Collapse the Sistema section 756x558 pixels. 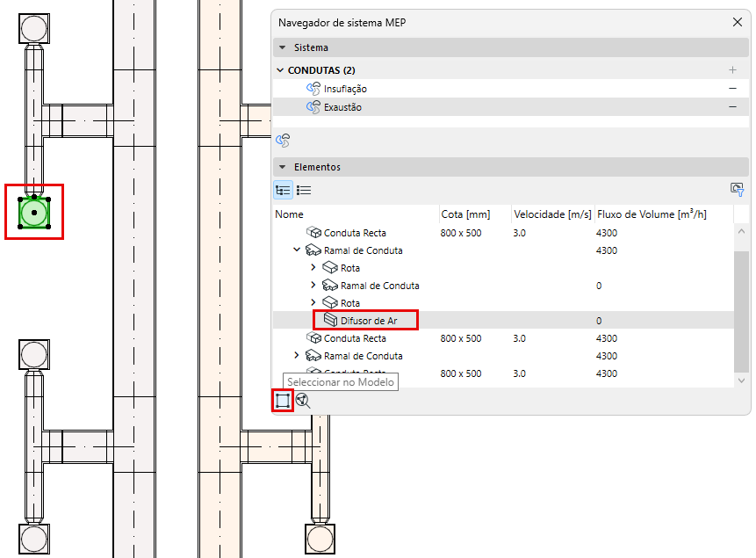click(x=283, y=47)
